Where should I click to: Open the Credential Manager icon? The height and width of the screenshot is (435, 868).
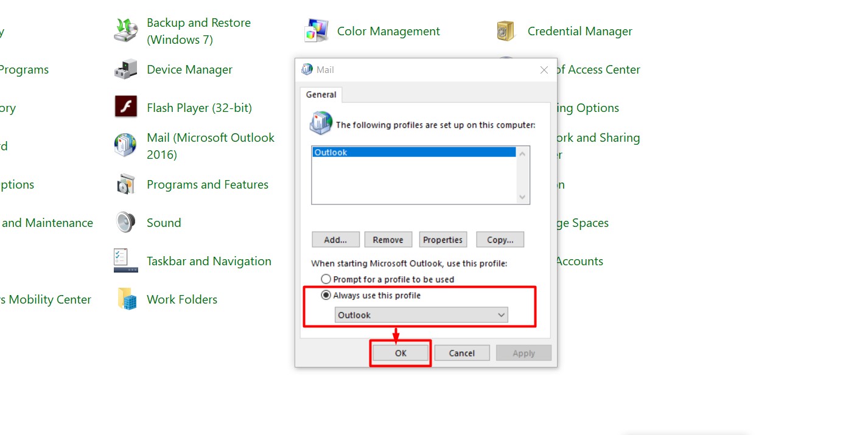point(506,30)
